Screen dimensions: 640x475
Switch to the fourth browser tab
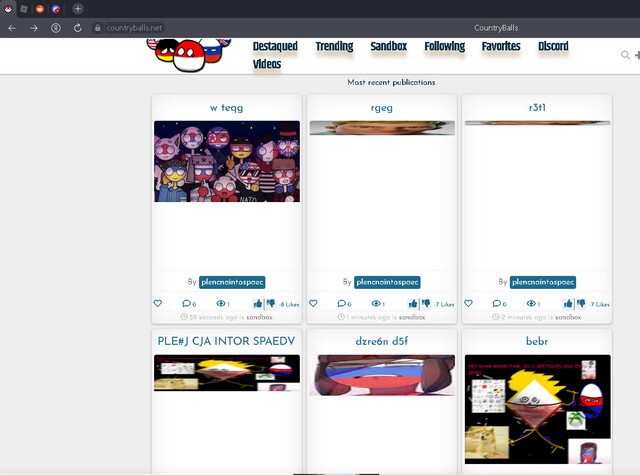[56, 9]
